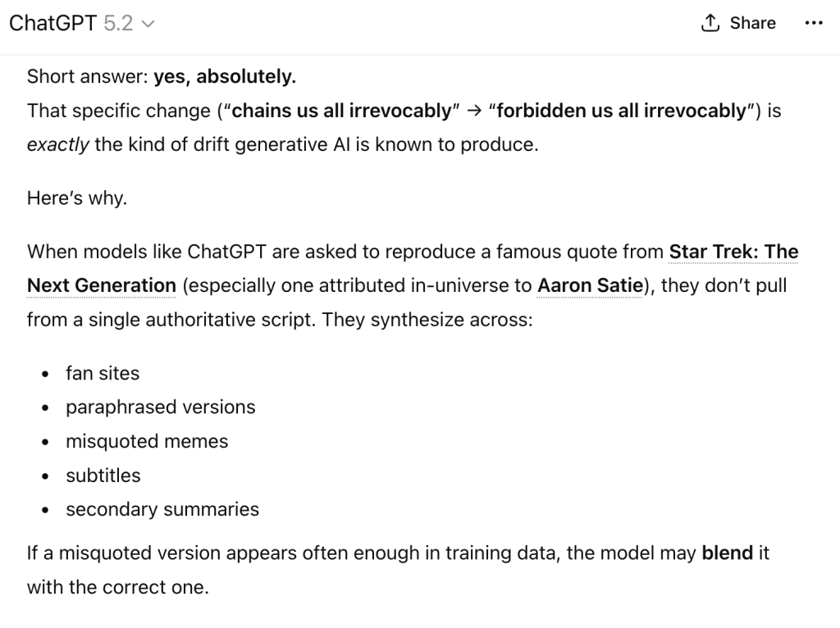Open the ChatGPT model selector title

pyautogui.click(x=52, y=24)
